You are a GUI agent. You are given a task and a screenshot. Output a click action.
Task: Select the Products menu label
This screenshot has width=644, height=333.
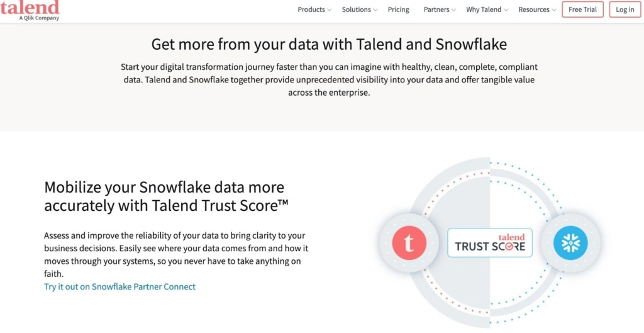coord(311,9)
